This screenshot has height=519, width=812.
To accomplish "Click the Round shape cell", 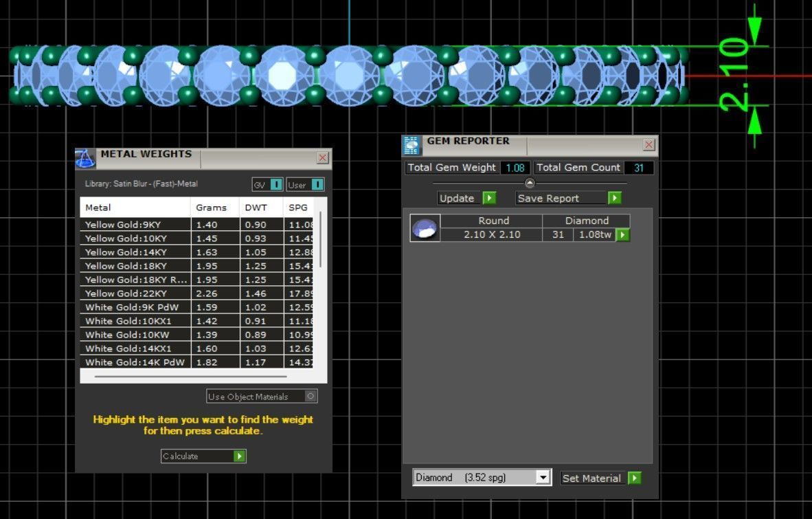I will point(491,221).
